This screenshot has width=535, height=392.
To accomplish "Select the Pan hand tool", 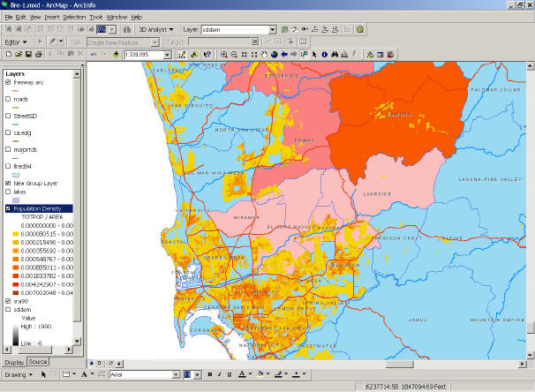I will point(264,55).
